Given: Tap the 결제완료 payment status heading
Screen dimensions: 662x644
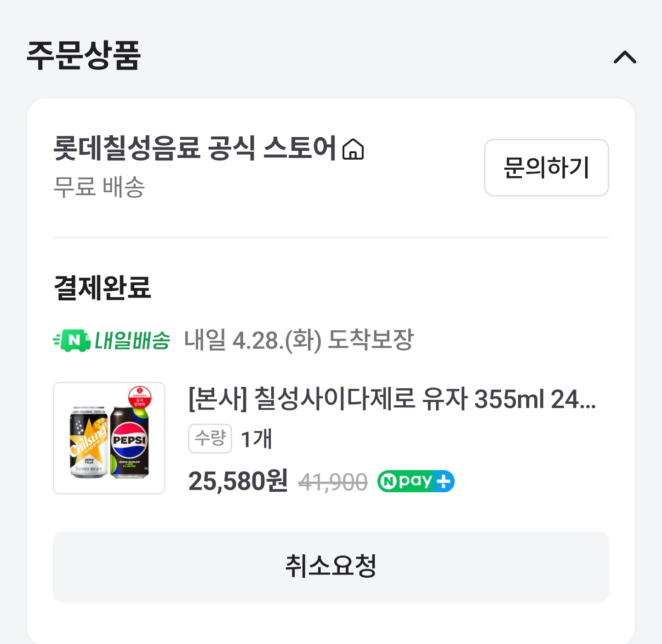Looking at the screenshot, I should (x=103, y=288).
